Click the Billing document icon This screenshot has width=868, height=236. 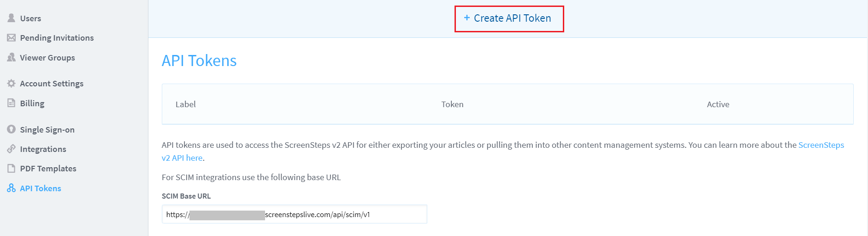click(12, 103)
